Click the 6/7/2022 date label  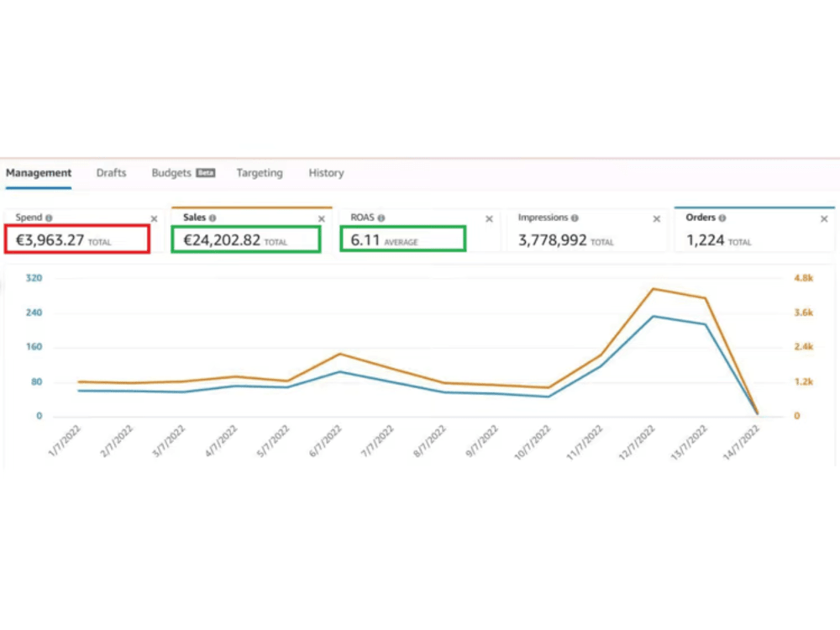325,442
